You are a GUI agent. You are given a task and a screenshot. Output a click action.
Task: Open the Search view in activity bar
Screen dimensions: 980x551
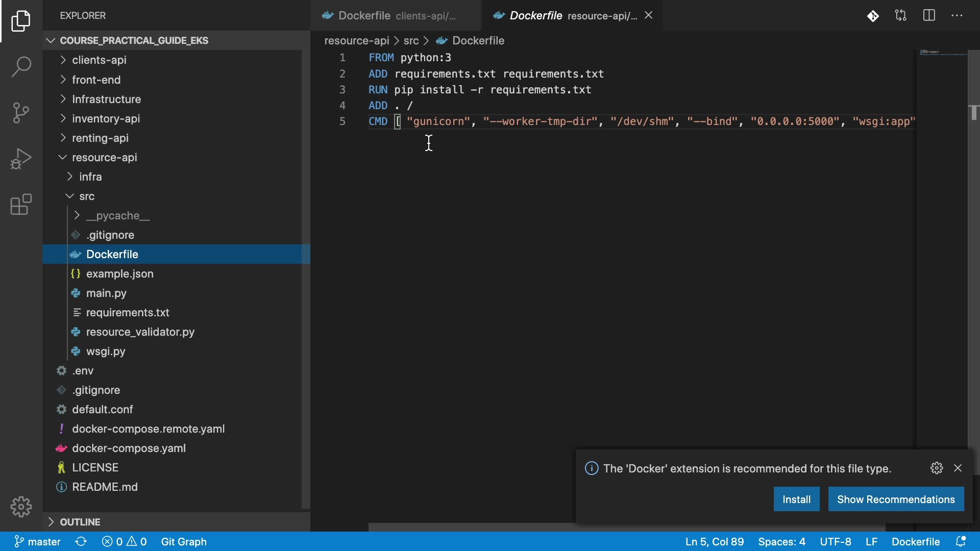[x=21, y=67]
